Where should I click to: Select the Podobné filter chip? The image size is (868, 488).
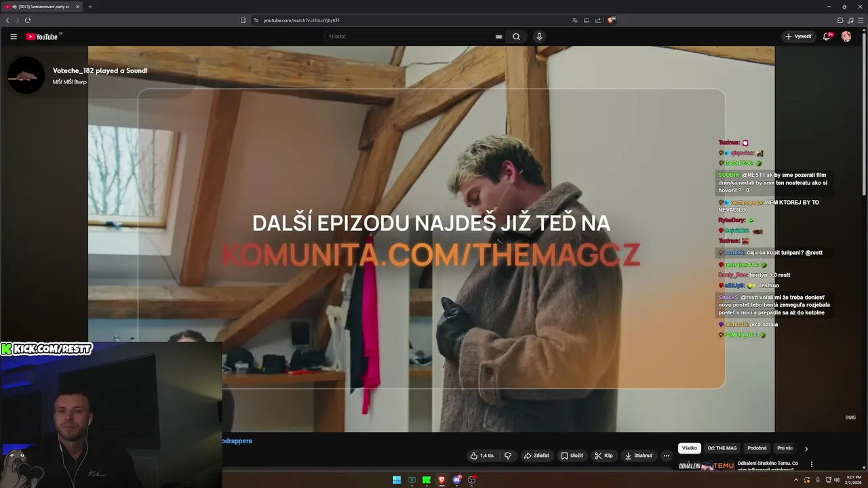757,448
